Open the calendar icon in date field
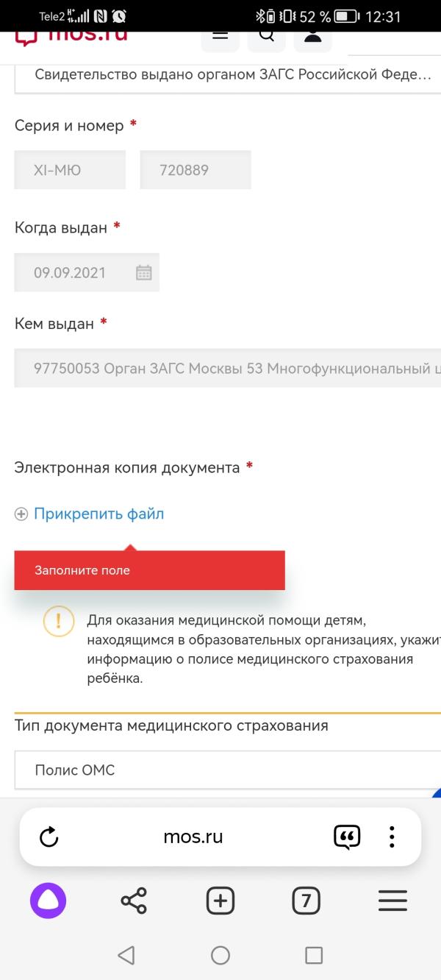This screenshot has height=980, width=441. click(144, 272)
